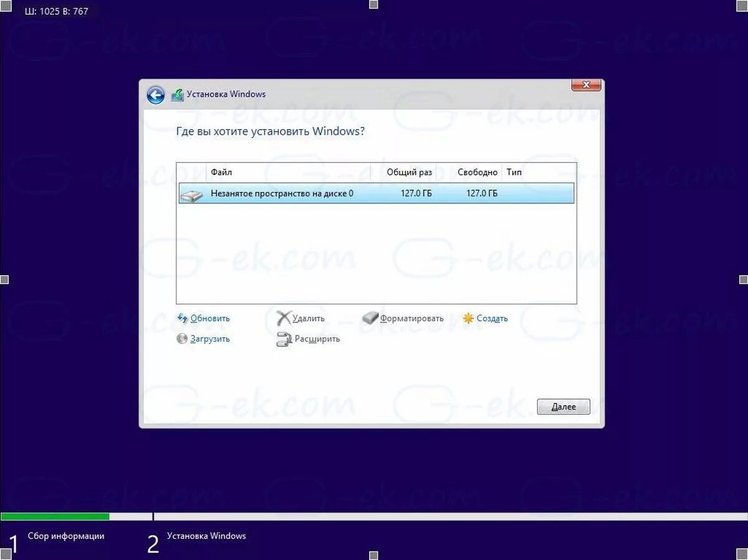Viewport: 748px width, 560px height.
Task: Proceed with the Далее button
Action: (x=563, y=407)
